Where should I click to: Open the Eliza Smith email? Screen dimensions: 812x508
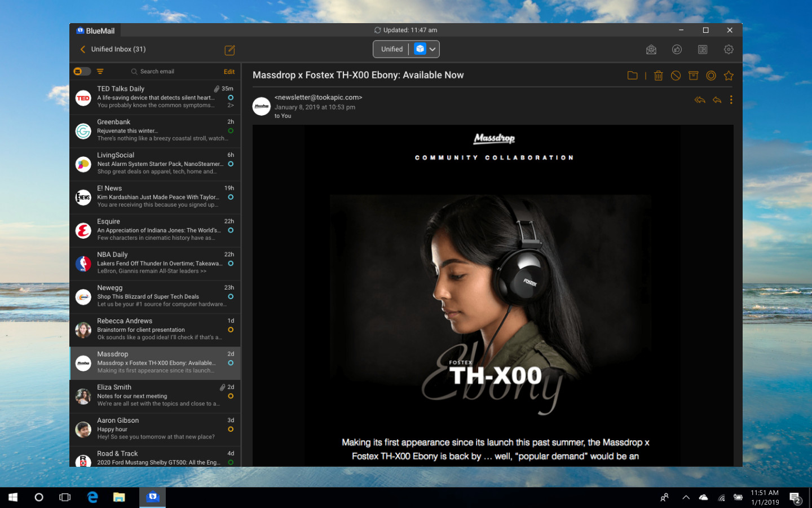[155, 396]
